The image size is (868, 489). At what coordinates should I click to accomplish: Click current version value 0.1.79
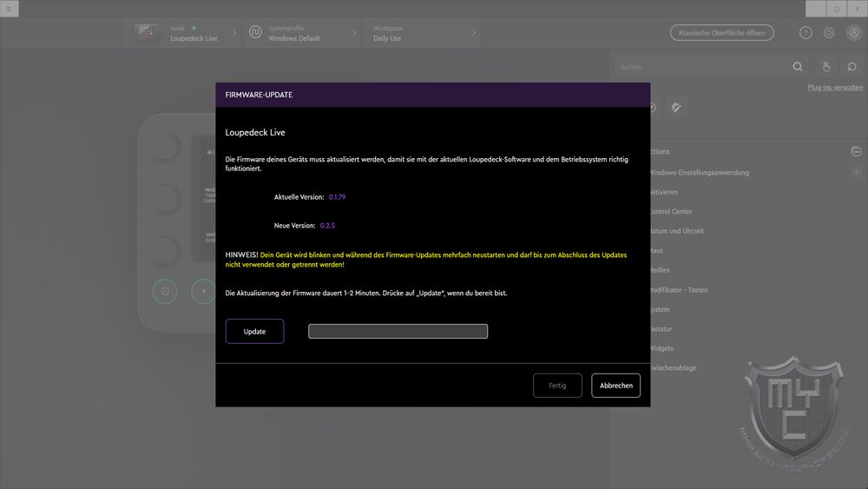coord(337,197)
